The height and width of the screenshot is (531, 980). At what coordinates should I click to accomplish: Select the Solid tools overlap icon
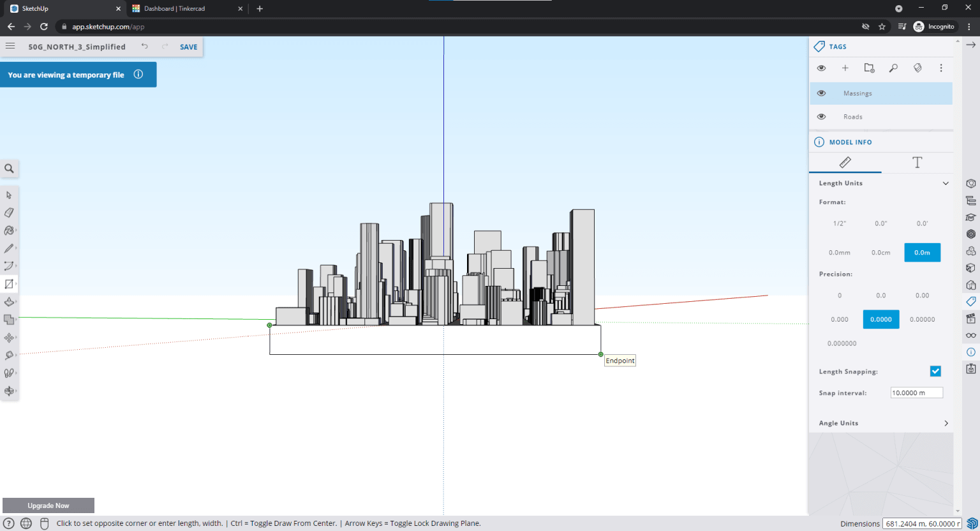[9, 320]
